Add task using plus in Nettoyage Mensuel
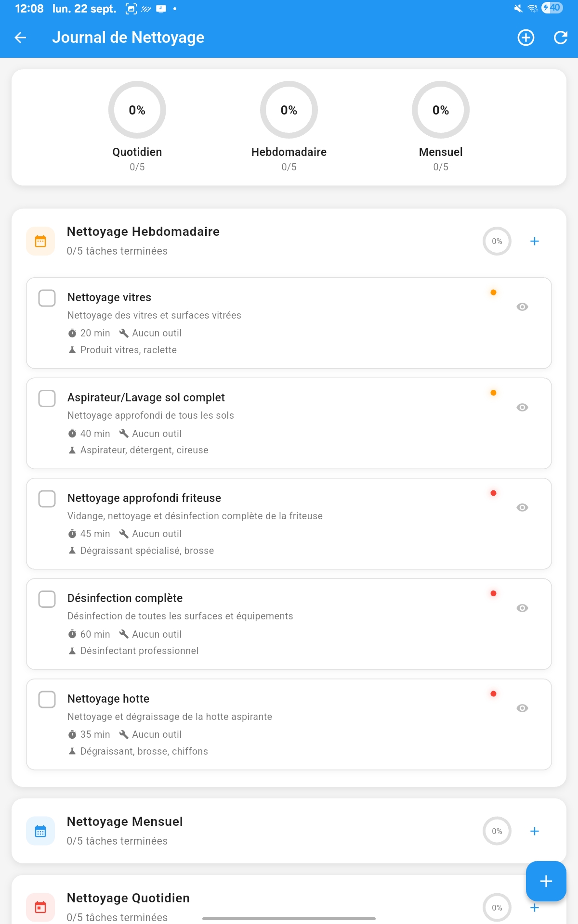This screenshot has width=578, height=924. 534,831
